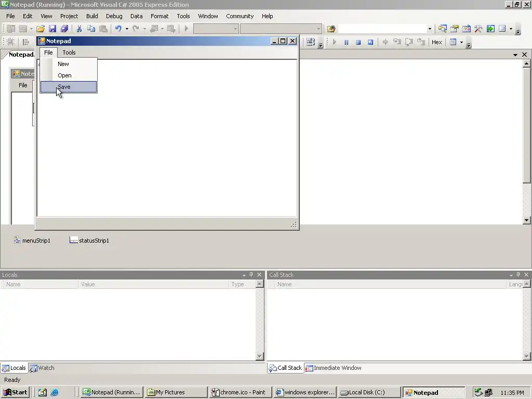Click the Align Lefts layout icon

25,42
